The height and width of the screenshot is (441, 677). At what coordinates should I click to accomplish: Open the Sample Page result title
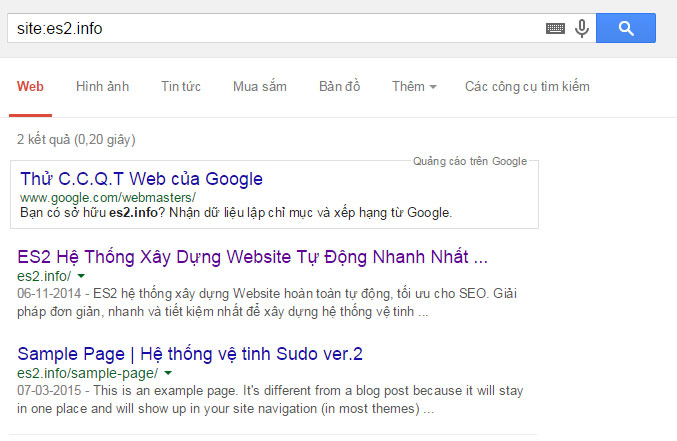(190, 354)
